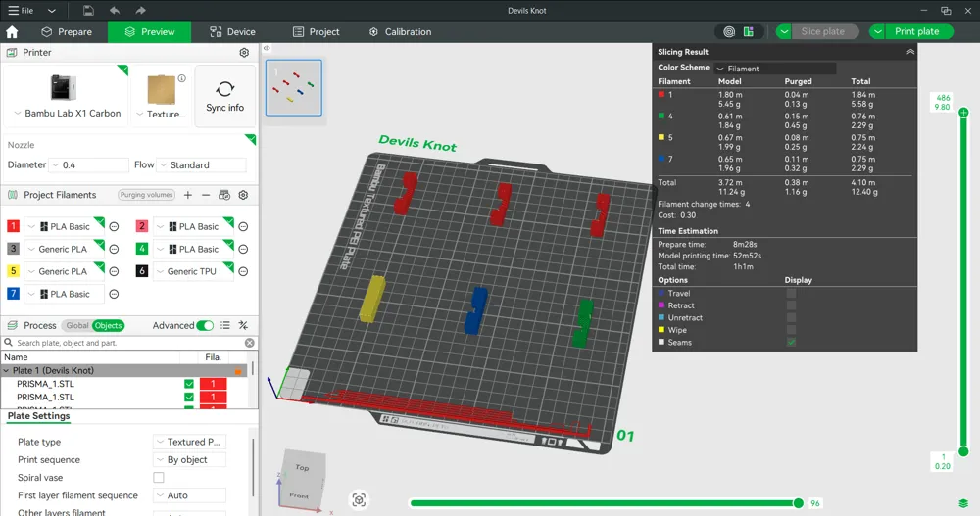Click the vertical layer slider top handle
Viewport: 980px width, 516px height.
coord(963,113)
